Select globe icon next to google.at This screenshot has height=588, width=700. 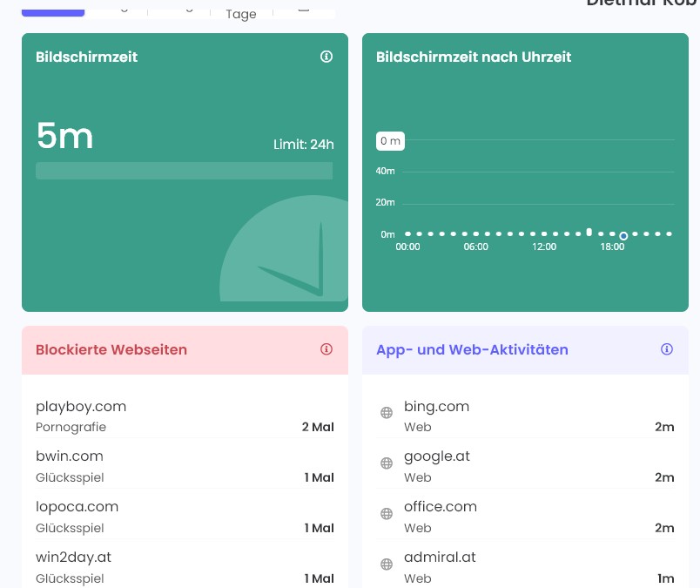pos(387,463)
